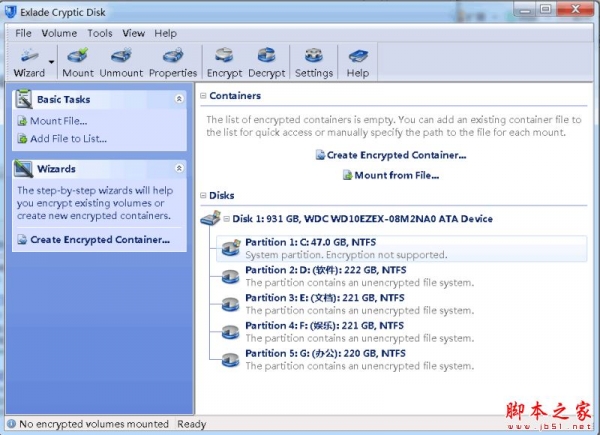Click the Wizards panel header icon

tap(24, 168)
